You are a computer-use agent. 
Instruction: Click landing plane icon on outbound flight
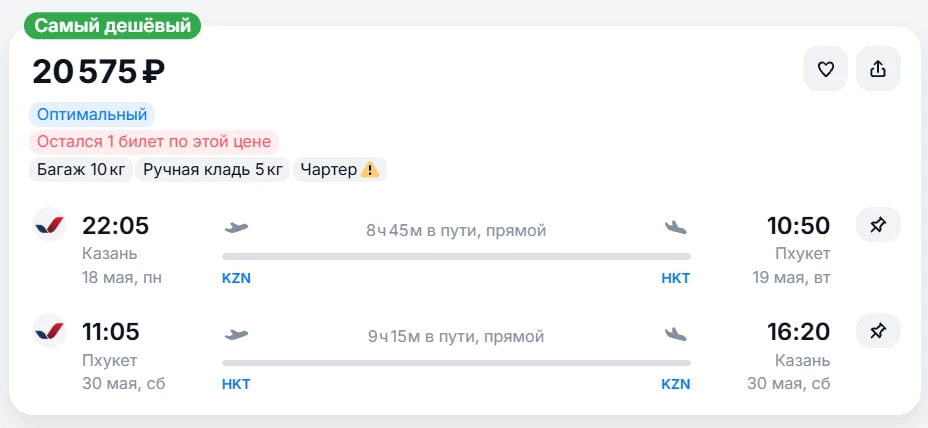tap(675, 227)
